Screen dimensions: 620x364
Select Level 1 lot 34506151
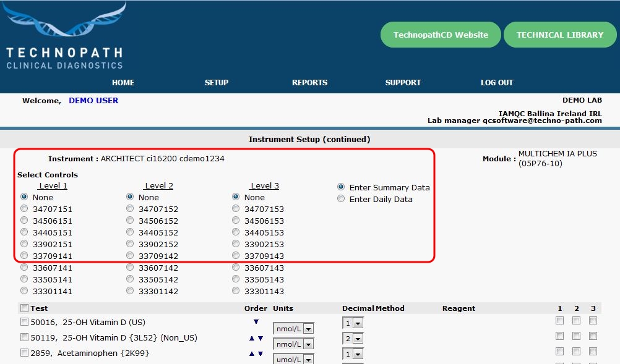coord(24,220)
